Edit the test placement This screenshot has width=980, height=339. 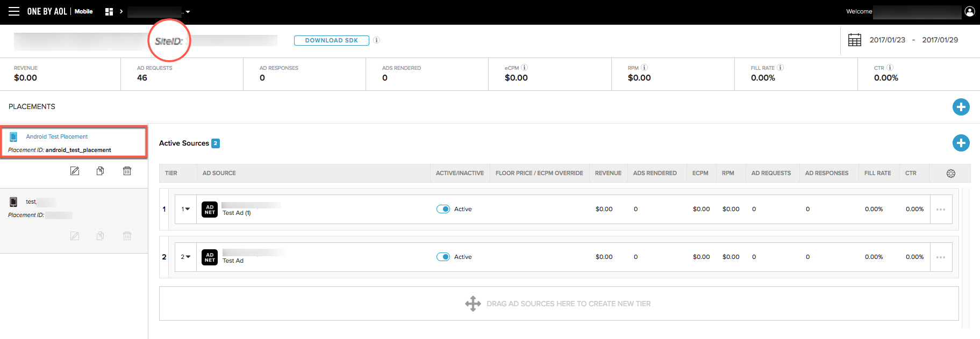point(75,236)
